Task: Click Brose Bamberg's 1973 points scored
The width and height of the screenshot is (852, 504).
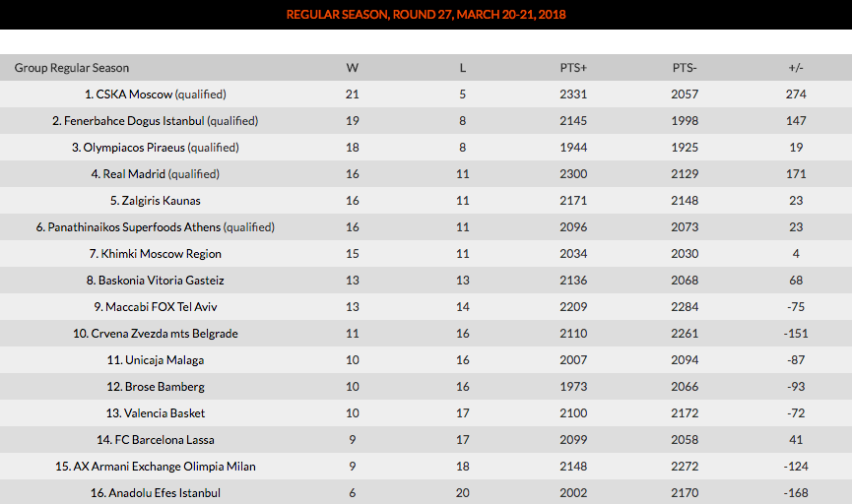Action: (x=573, y=387)
